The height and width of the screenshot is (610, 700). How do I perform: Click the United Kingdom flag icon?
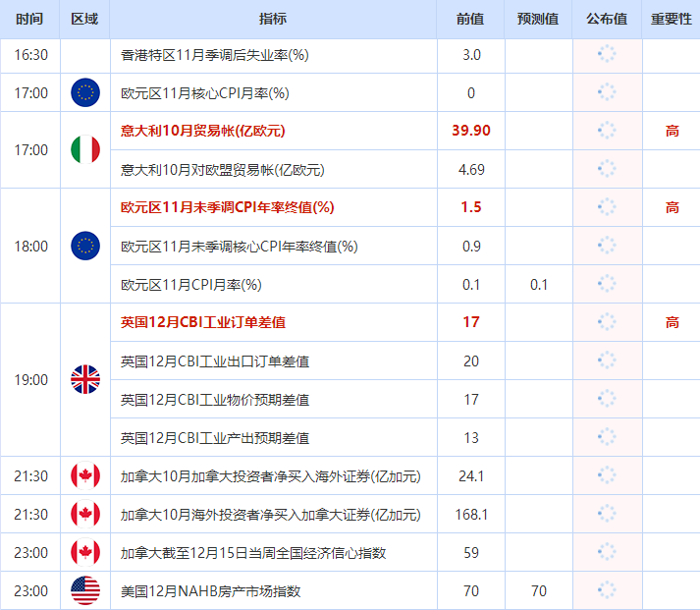[85, 379]
